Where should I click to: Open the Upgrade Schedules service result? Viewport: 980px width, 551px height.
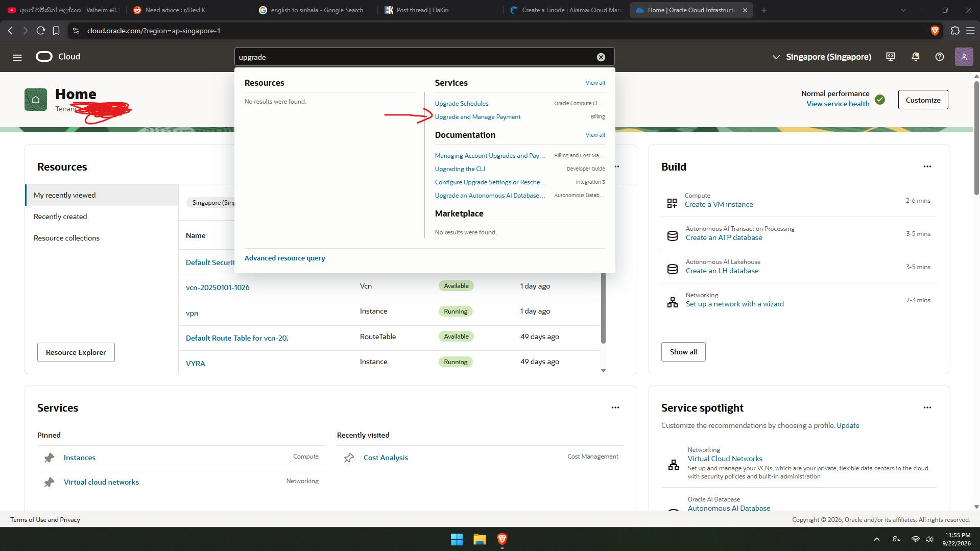pyautogui.click(x=462, y=104)
